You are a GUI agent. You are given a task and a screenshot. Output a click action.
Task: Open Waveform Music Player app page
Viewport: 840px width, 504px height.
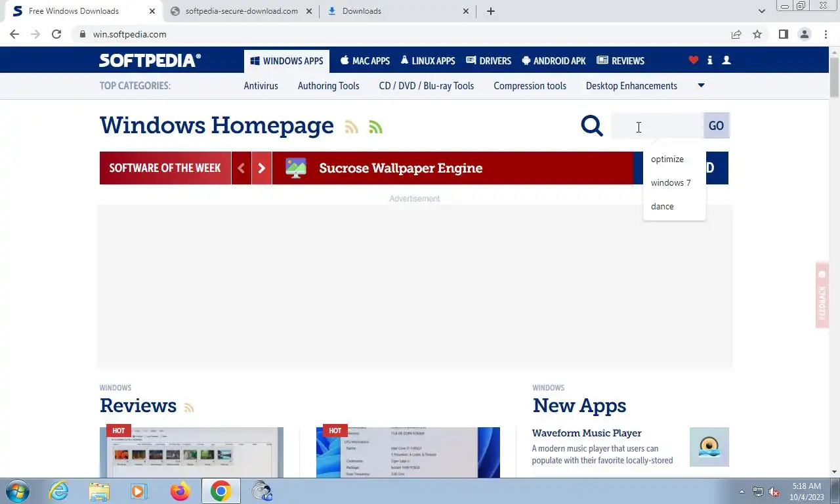tap(587, 433)
